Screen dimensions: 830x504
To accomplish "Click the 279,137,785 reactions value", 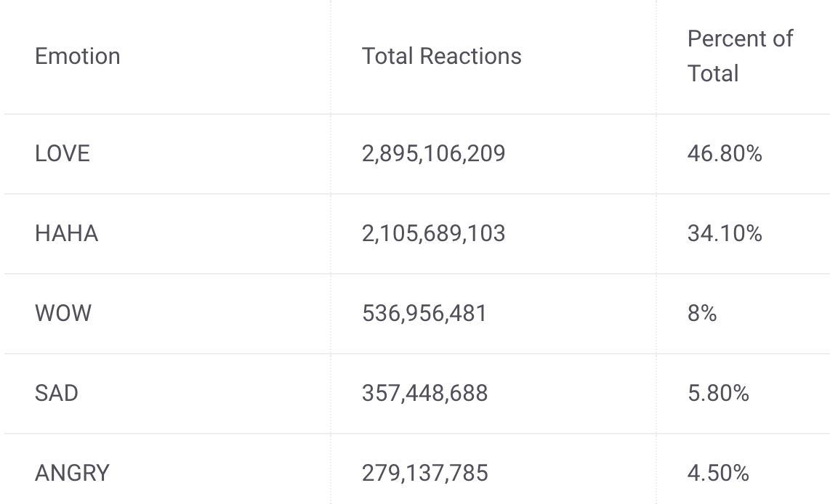I will [424, 473].
